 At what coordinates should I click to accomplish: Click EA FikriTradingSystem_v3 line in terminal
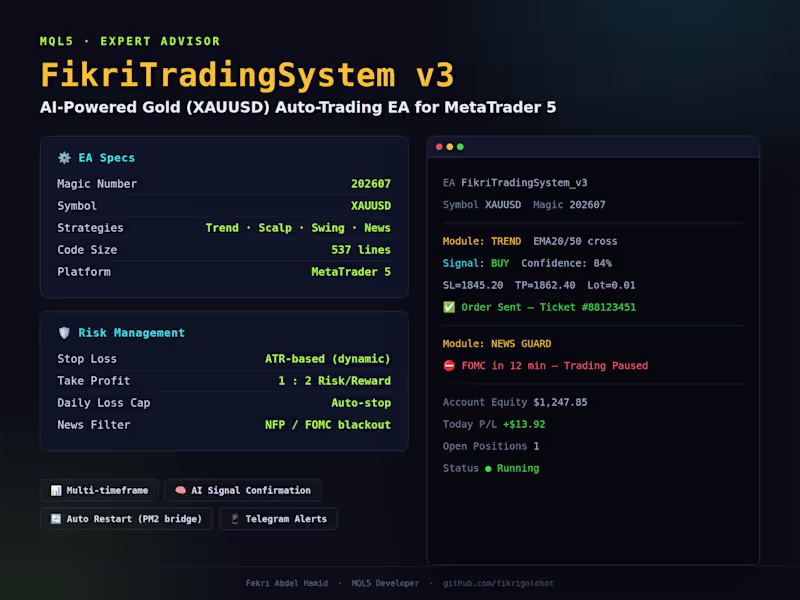[x=515, y=183]
